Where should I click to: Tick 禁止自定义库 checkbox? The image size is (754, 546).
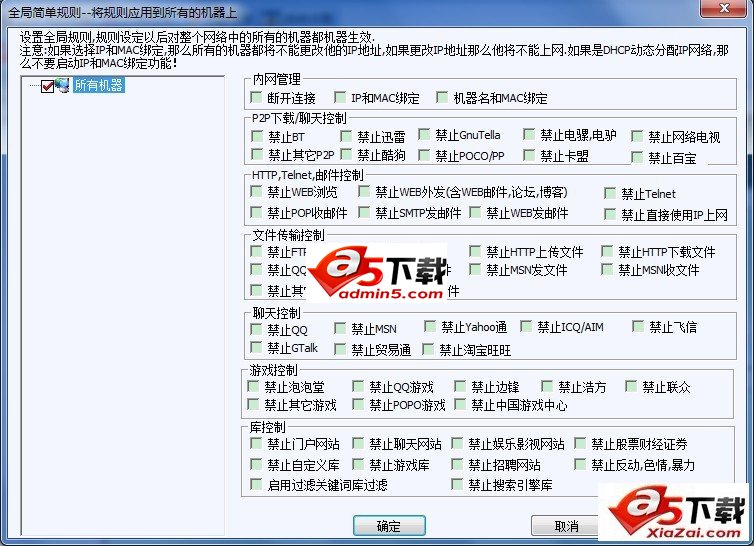(x=256, y=464)
